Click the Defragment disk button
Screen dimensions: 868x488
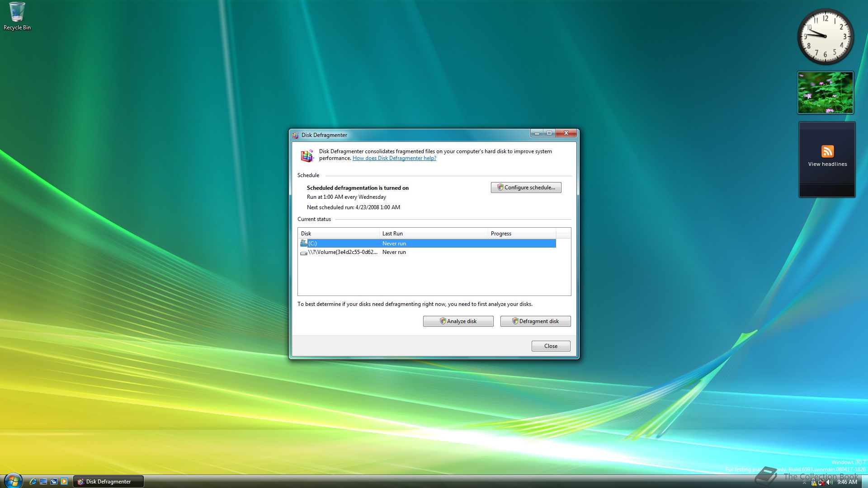coord(535,321)
